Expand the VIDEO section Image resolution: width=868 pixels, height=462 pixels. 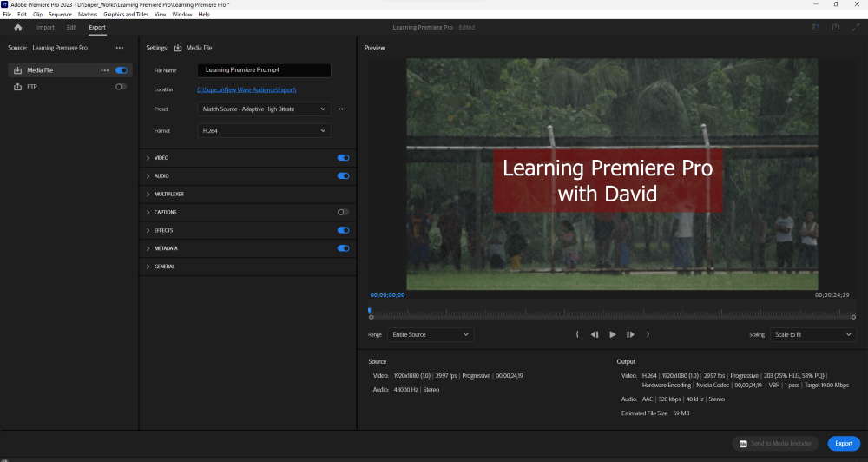tap(148, 158)
